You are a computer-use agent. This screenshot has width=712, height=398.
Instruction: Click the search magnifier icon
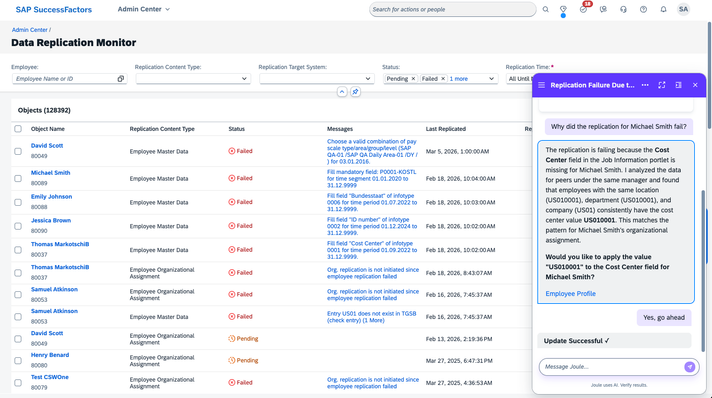point(545,9)
